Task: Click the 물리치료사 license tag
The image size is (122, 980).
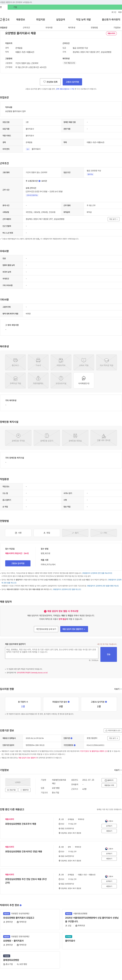Action: [x=36, y=149]
